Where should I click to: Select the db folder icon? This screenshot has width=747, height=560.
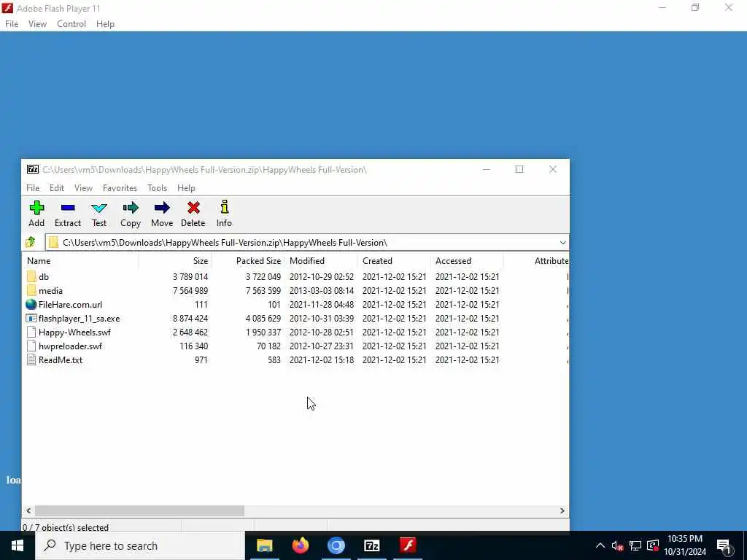click(31, 276)
